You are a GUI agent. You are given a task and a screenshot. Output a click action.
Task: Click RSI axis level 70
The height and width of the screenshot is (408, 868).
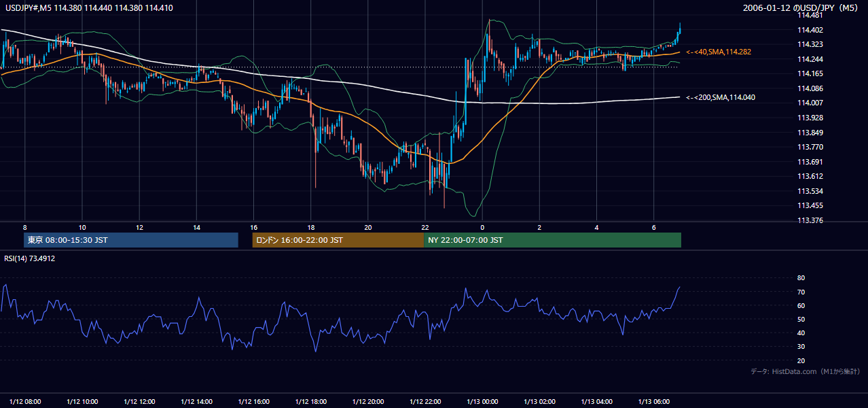801,292
